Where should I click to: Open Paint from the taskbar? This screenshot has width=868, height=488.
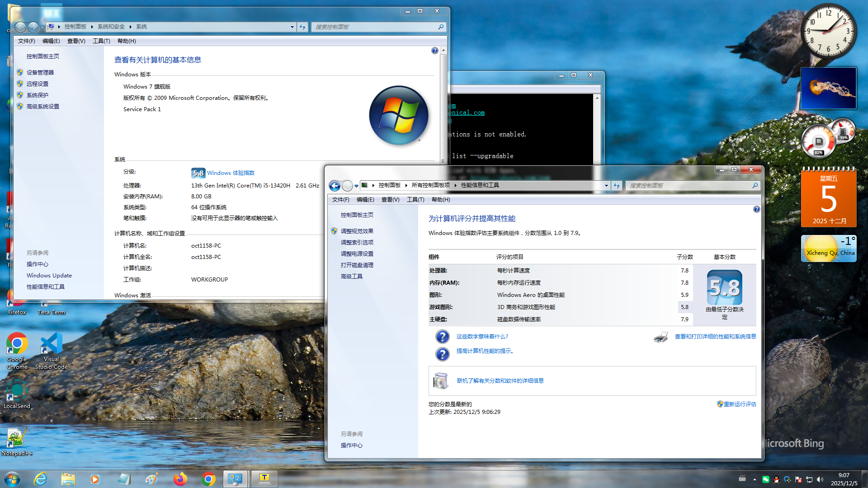[152, 479]
